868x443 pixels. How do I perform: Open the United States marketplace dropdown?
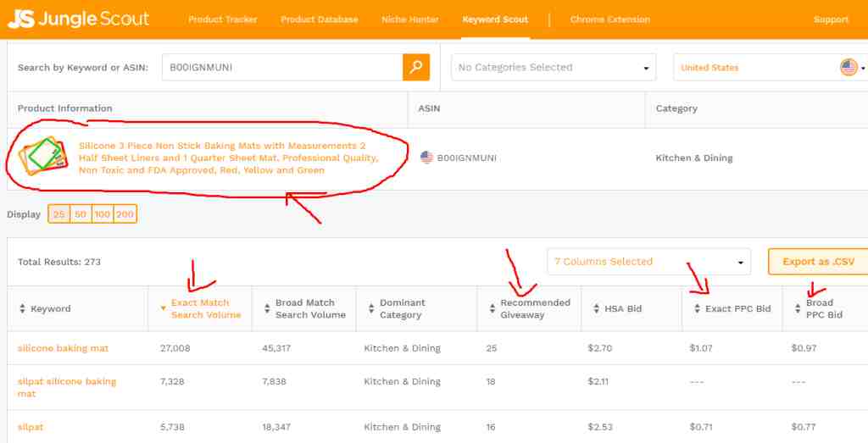(771, 68)
